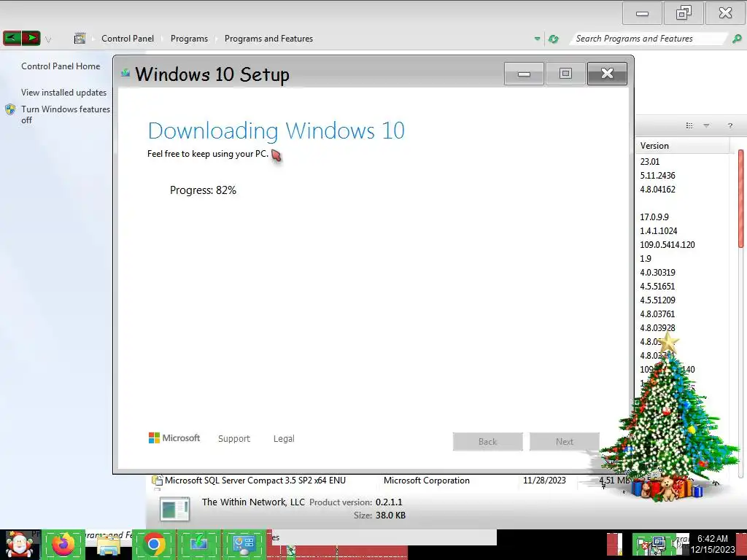Click Microsoft Corporation publisher cell
The width and height of the screenshot is (747, 560).
(426, 481)
